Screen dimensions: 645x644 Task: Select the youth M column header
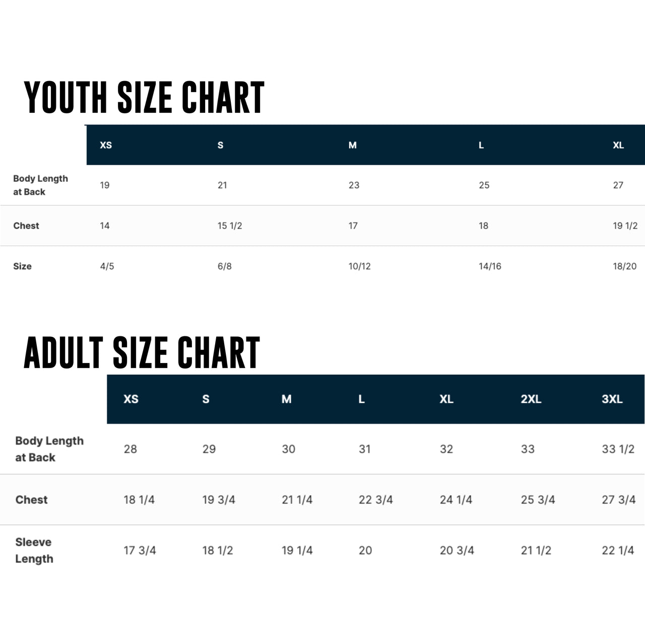[353, 145]
